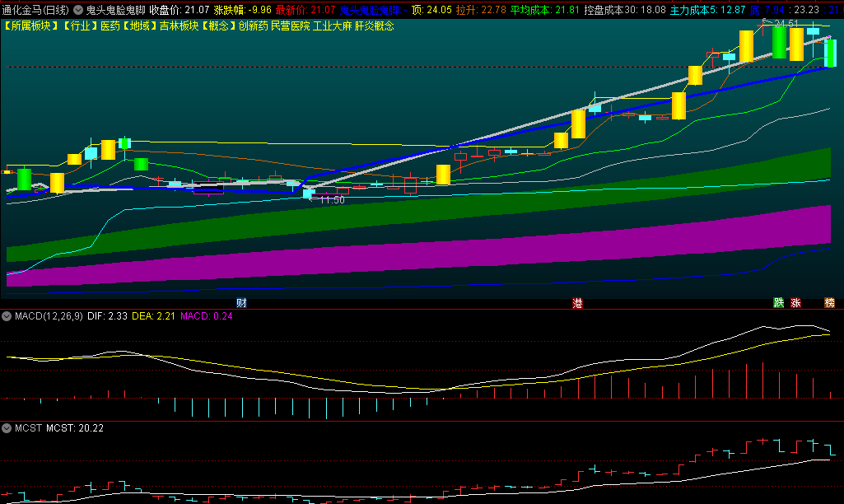Expand the MCST indicator options arrow
Viewport: 844px width, 504px height.
(x=7, y=428)
